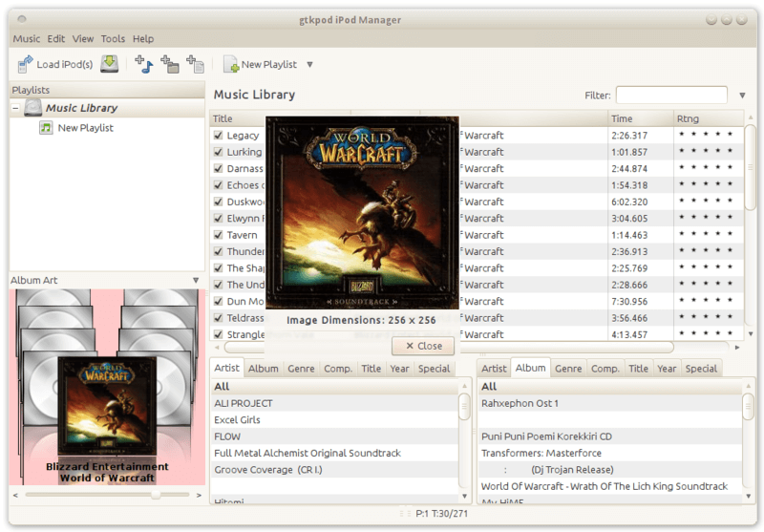764x532 pixels.
Task: Adjust the album art cover slider
Action: pyautogui.click(x=156, y=495)
